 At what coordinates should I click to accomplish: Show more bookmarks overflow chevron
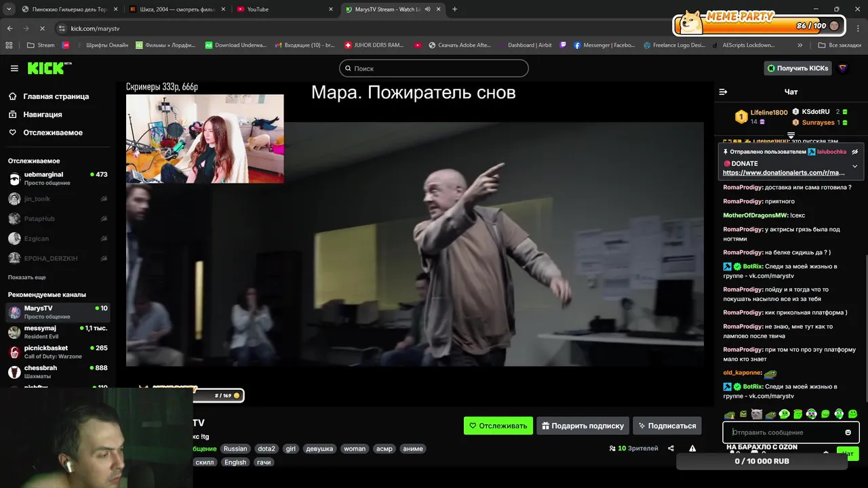pos(800,45)
